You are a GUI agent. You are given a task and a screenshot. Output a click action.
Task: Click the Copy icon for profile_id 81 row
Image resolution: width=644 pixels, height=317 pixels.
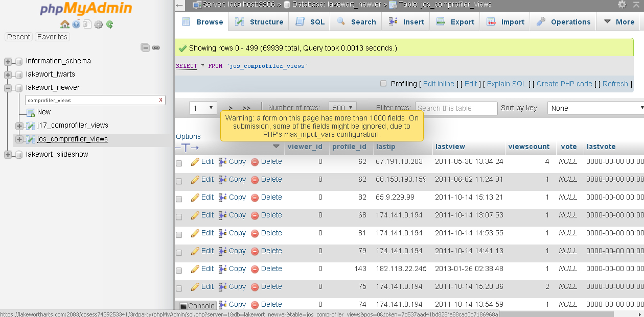[222, 233]
